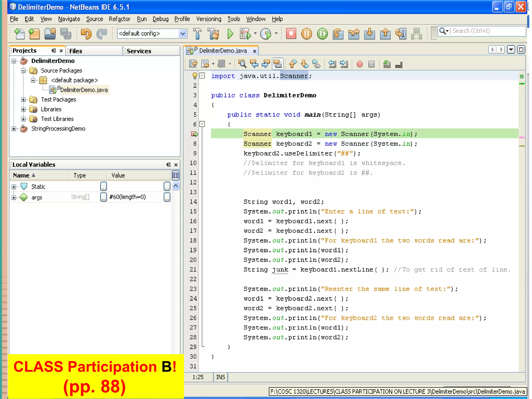This screenshot has width=532, height=399.
Task: Click the Value column header
Action: [118, 175]
